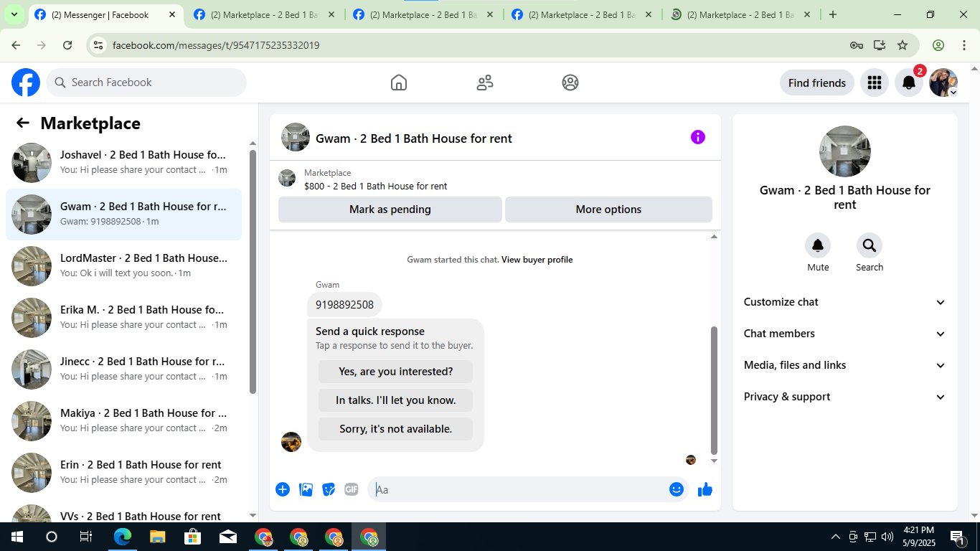This screenshot has width=980, height=551.
Task: Click the listing thumbnail in right panel
Action: click(x=845, y=151)
